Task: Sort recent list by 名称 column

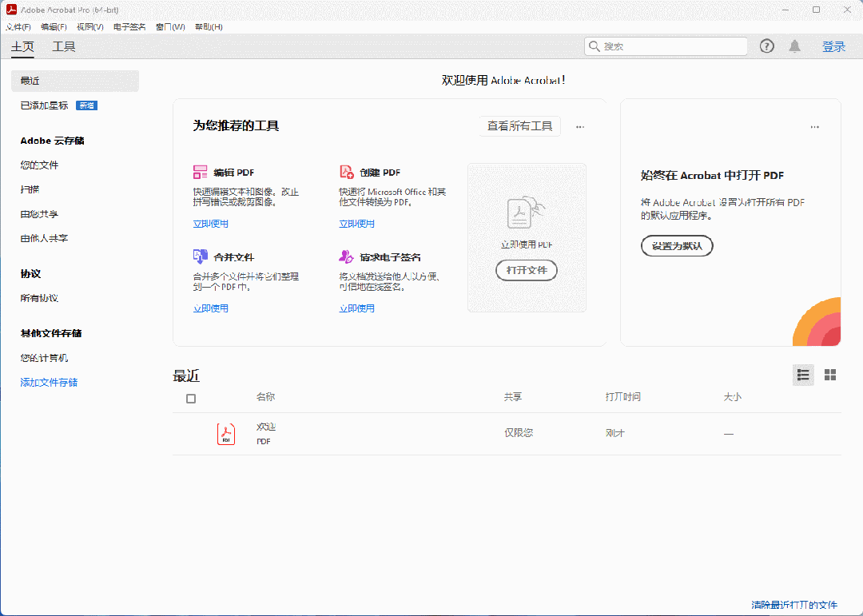Action: (x=265, y=396)
